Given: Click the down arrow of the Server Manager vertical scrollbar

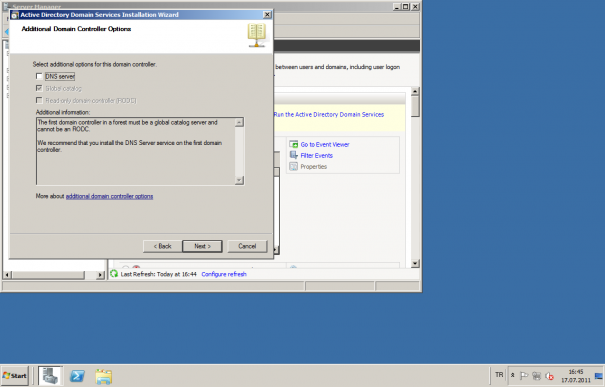Looking at the screenshot, I should coord(415,264).
